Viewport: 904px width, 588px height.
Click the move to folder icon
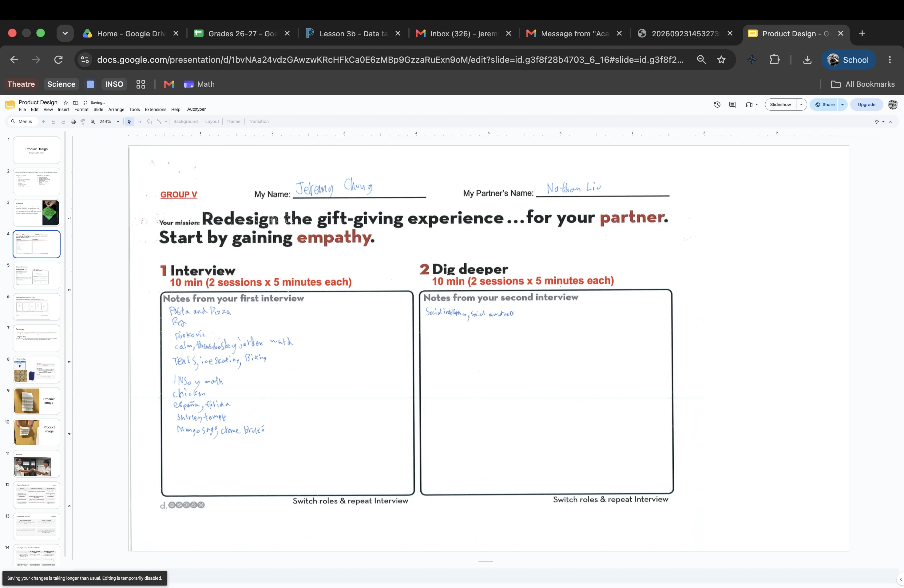[76, 102]
